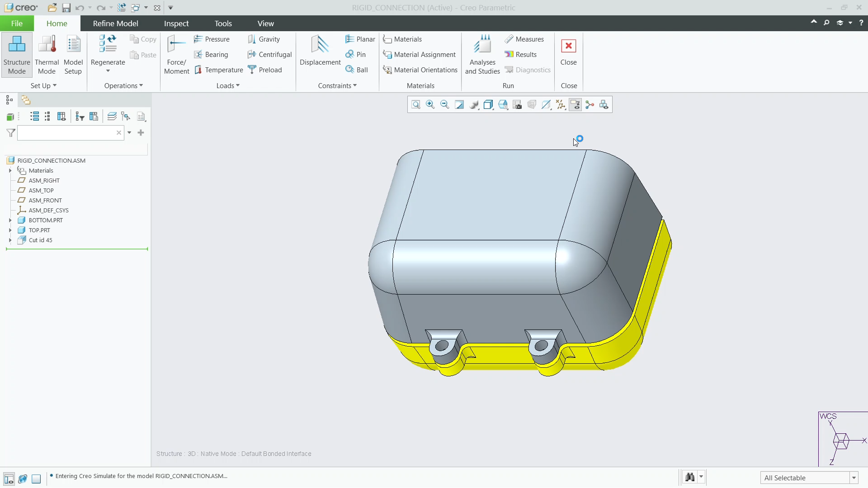
Task: Expand the TOP.PRT node
Action: tap(10, 230)
